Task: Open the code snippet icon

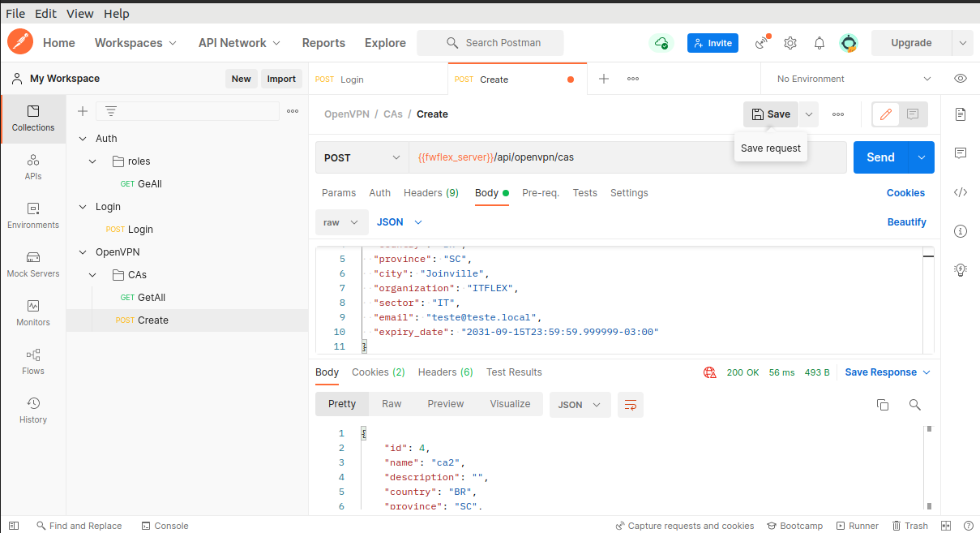Action: [961, 192]
